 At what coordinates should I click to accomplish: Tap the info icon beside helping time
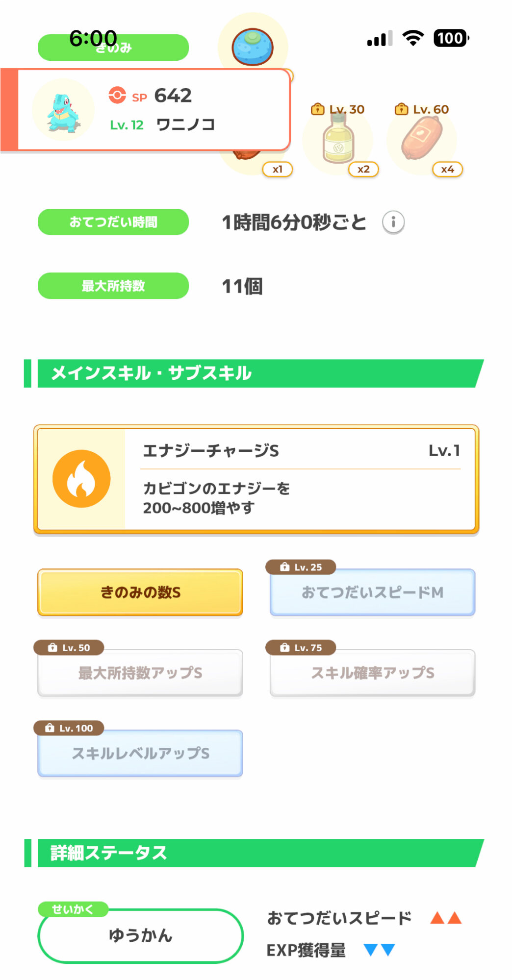tap(393, 222)
